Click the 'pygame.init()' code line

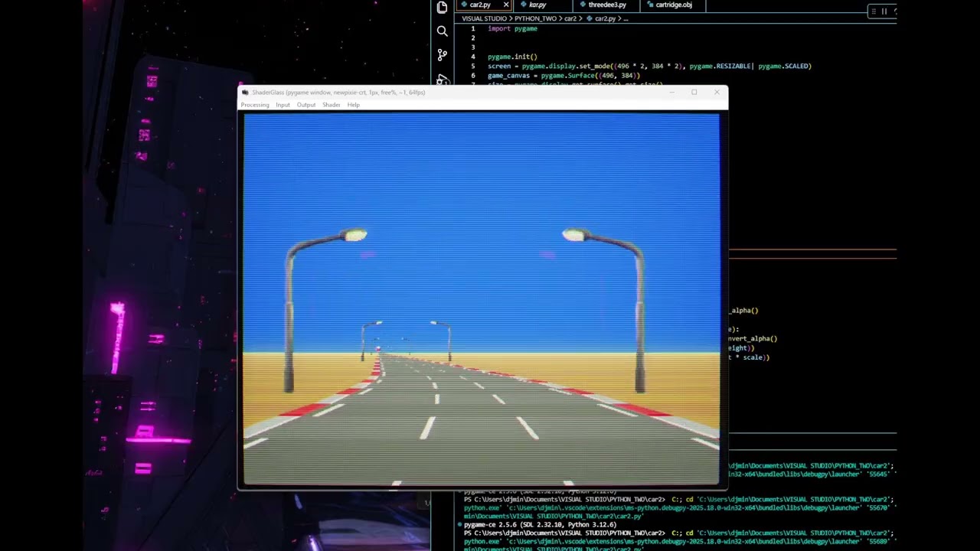click(512, 57)
